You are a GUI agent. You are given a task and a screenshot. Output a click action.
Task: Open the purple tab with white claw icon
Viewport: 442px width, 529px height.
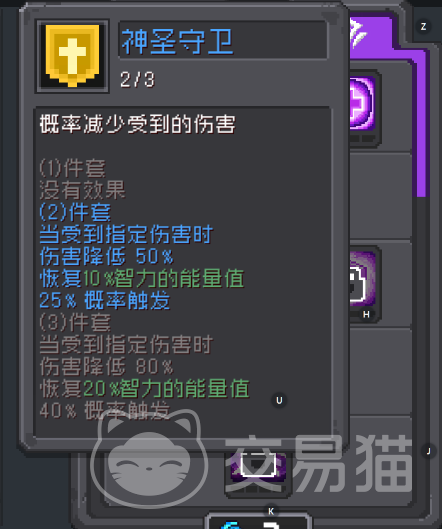[371, 32]
